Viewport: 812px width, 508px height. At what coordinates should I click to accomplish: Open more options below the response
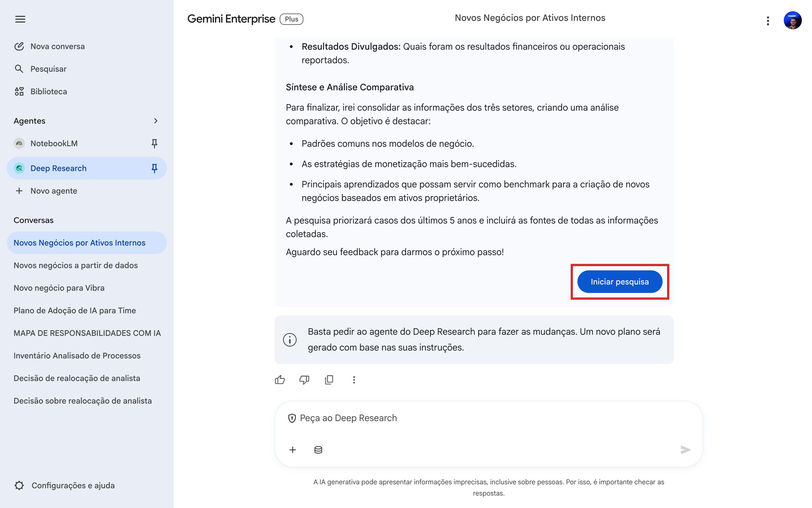354,380
